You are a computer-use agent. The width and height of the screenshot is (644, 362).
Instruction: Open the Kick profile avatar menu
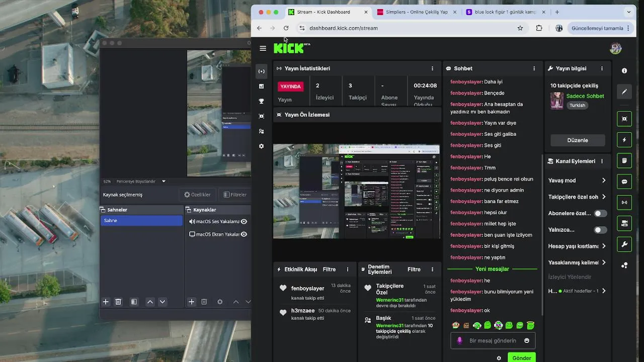[x=615, y=48]
